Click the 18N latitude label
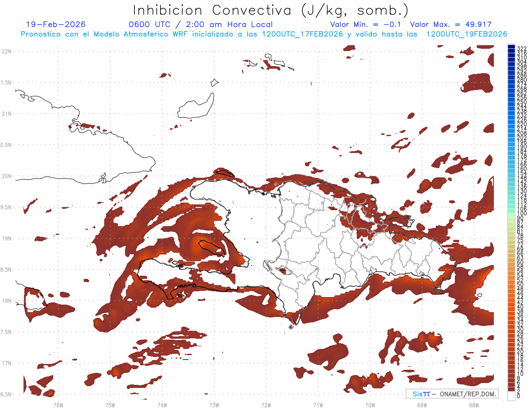 [6, 301]
